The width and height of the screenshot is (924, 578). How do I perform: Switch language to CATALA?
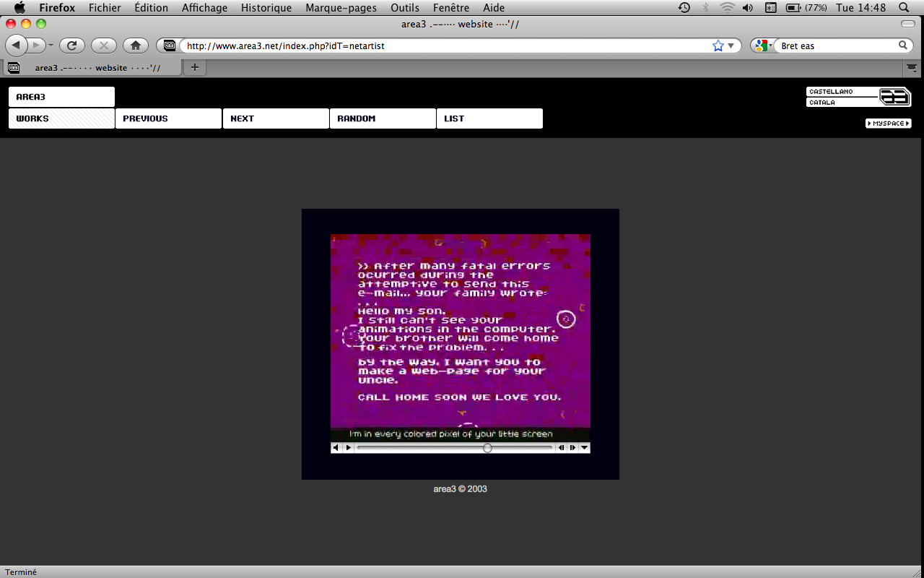tap(842, 103)
